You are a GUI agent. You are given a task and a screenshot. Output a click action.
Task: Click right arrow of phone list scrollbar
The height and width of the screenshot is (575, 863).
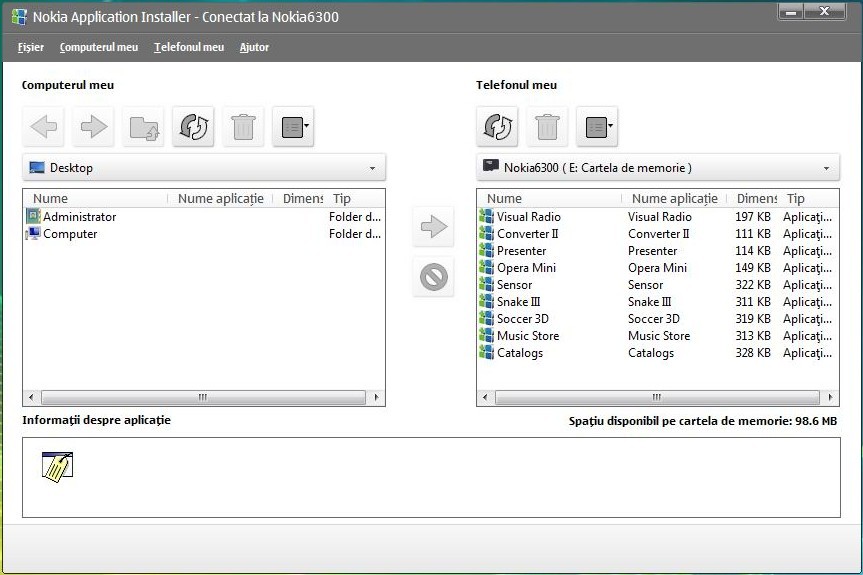(830, 397)
